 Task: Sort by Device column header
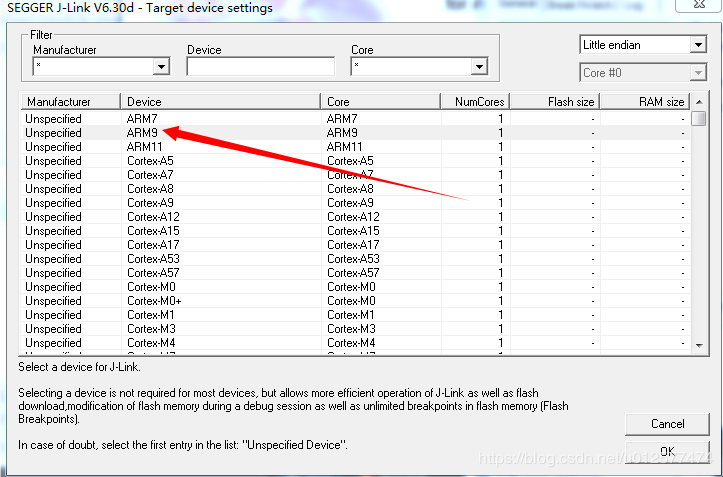[x=220, y=101]
